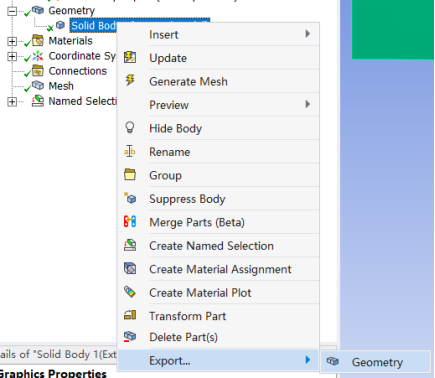This screenshot has width=435, height=378.
Task: Click the Create Material Assignment icon
Action: [x=130, y=268]
